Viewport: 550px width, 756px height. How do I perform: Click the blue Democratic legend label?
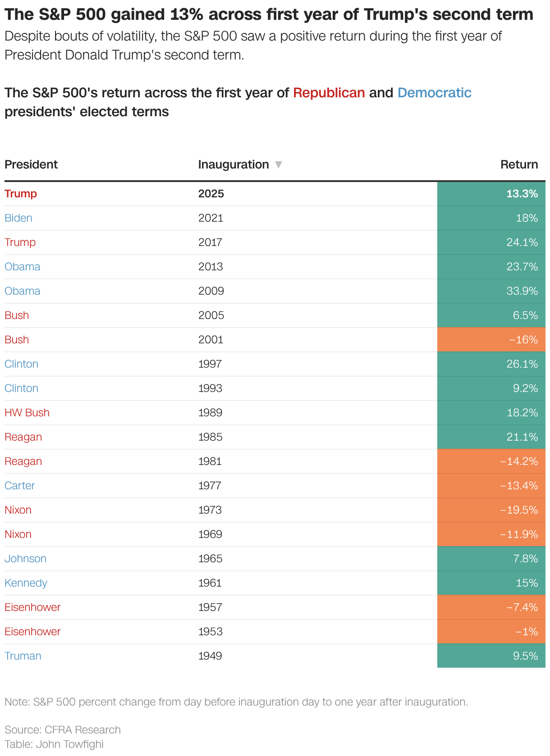[434, 93]
